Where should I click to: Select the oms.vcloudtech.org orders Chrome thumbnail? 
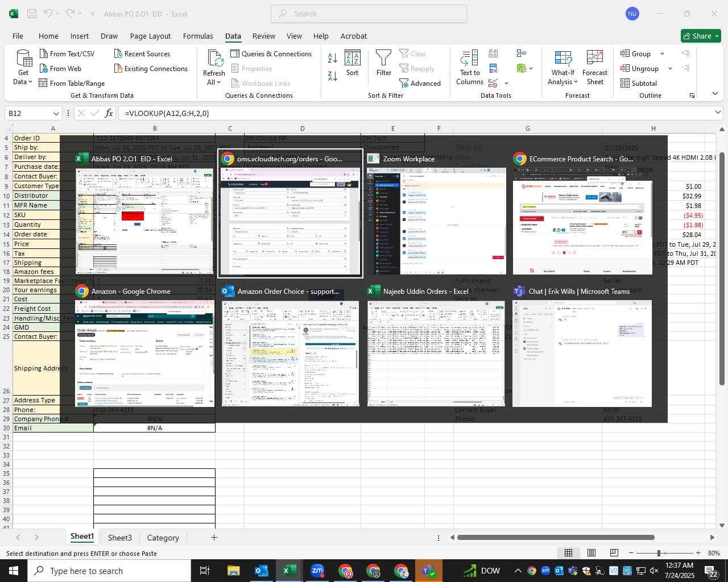point(291,214)
